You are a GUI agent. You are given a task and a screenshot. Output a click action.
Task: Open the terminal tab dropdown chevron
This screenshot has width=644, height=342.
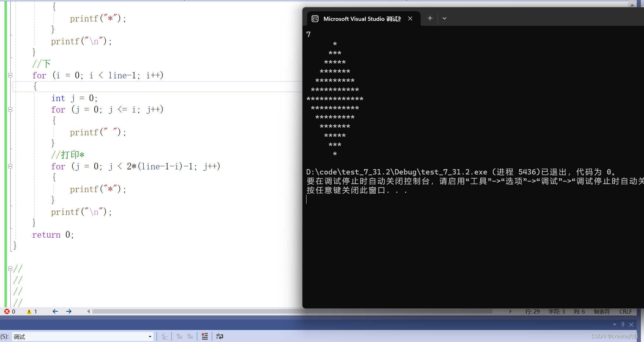(444, 18)
